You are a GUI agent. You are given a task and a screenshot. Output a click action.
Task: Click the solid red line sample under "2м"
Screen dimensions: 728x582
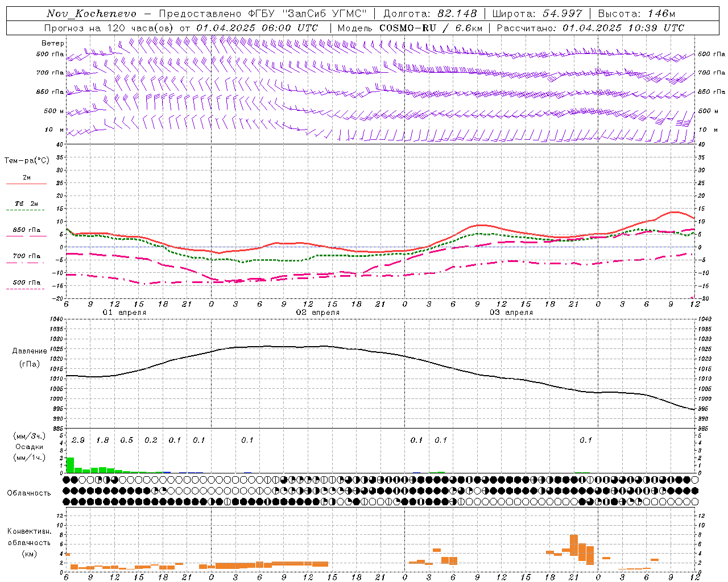pyautogui.click(x=26, y=184)
